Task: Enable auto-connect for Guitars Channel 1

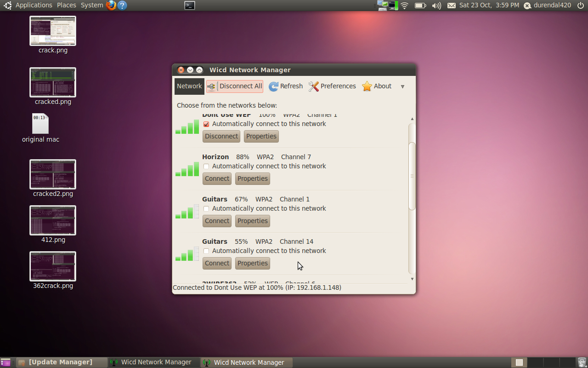Action: click(206, 209)
